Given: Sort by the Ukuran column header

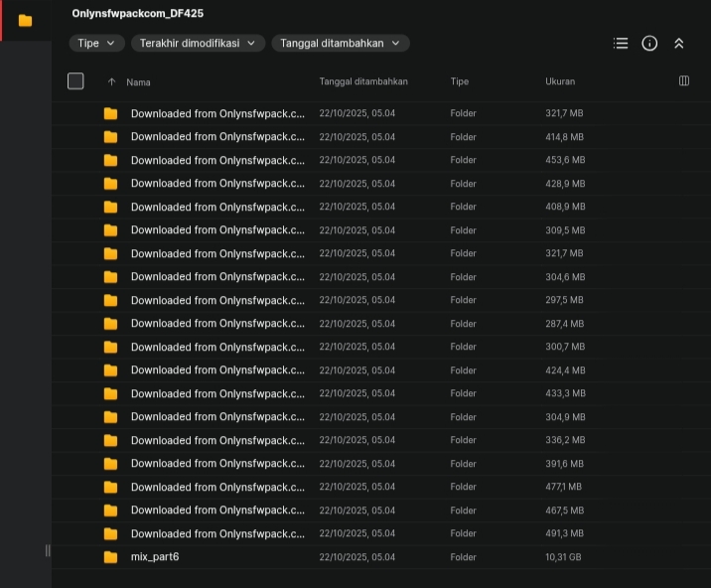Looking at the screenshot, I should 560,81.
